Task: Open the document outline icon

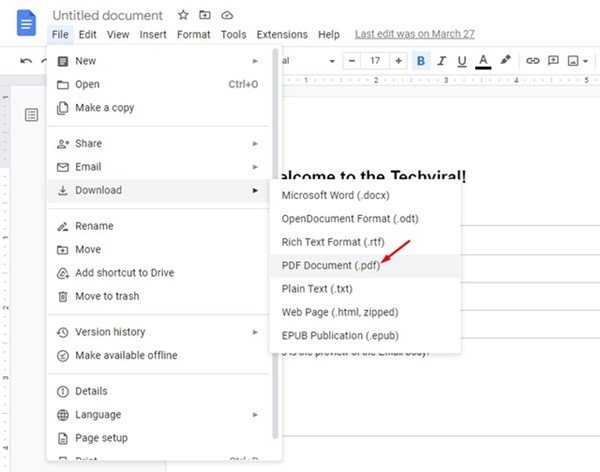Action: click(31, 116)
